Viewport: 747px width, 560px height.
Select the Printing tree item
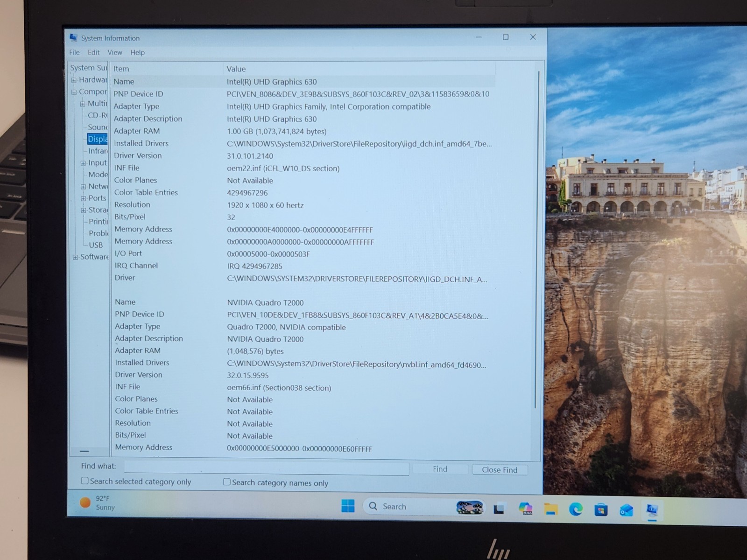coord(99,222)
